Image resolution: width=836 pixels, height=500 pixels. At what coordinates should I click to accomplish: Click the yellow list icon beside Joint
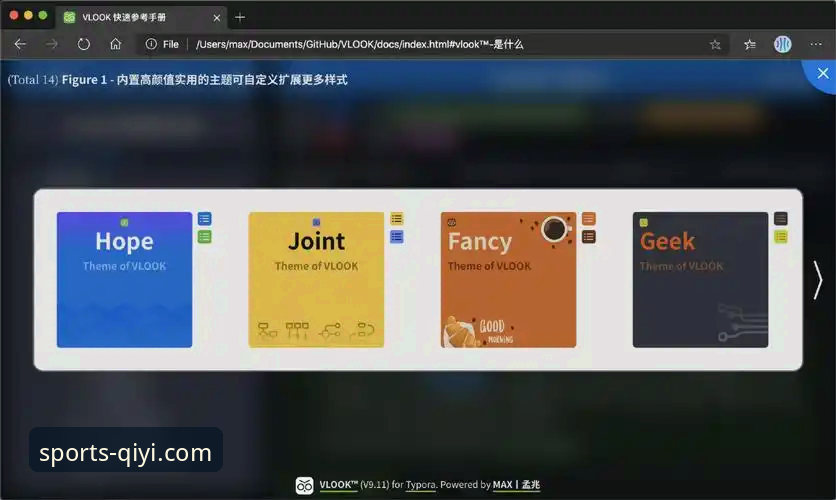pyautogui.click(x=396, y=219)
